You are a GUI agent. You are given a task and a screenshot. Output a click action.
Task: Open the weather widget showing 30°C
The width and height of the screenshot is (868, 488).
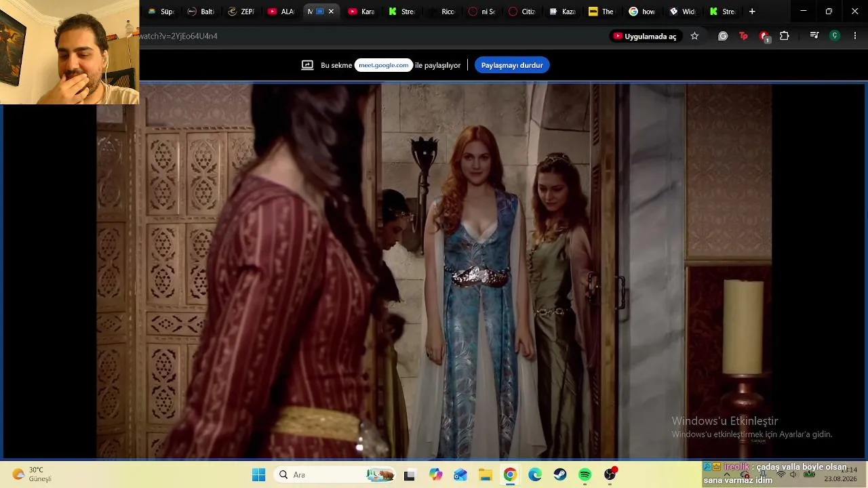click(33, 474)
